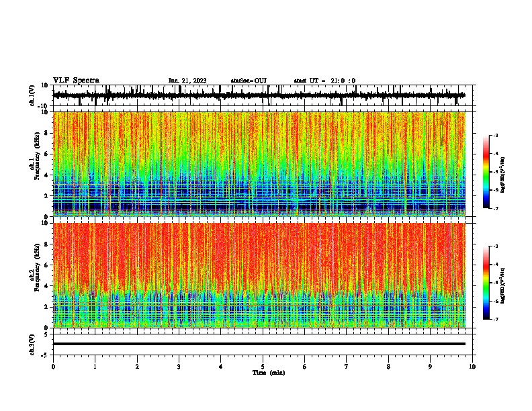This screenshot has width=532, height=411.
Task: Select the log(PSD) label beside ch.1 color bar
Action: (x=503, y=175)
